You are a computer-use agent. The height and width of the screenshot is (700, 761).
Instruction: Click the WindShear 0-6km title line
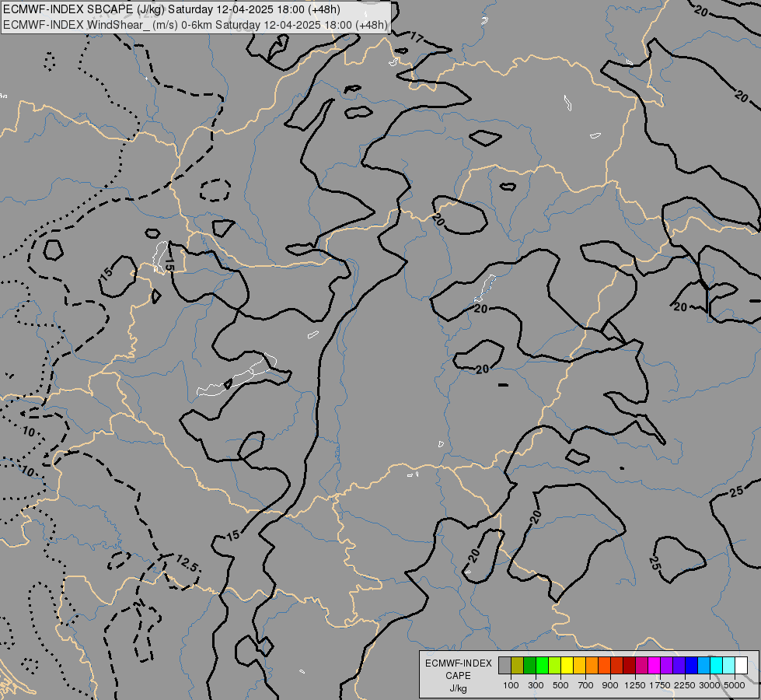(x=195, y=25)
